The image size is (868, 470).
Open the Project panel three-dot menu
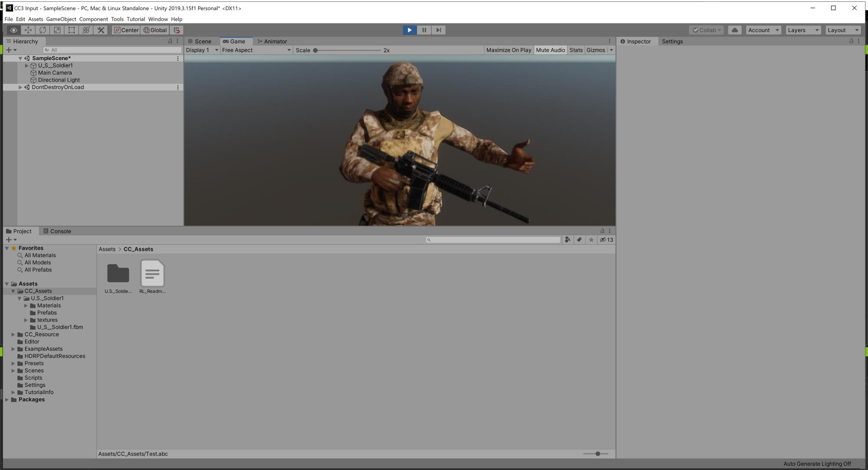pos(609,231)
